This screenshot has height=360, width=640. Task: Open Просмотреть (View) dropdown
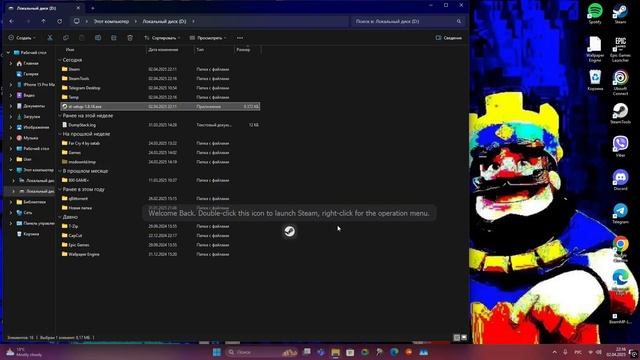coord(208,38)
